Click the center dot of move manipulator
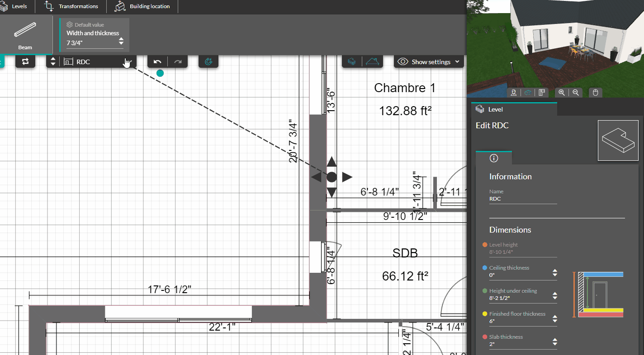 [x=331, y=177]
